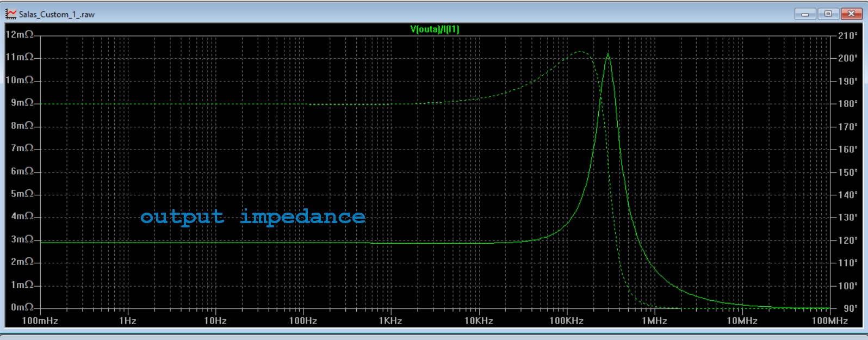Click the 12mΩ left axis label
Image resolution: width=868 pixels, height=340 pixels.
point(20,34)
